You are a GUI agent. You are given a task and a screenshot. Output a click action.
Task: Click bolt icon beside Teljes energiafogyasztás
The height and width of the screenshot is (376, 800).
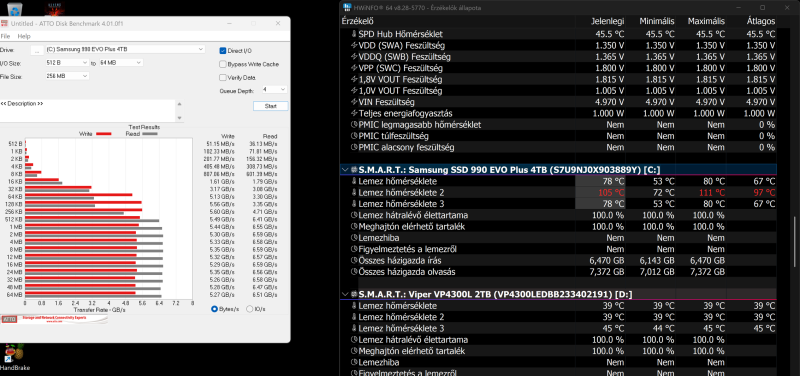click(355, 113)
